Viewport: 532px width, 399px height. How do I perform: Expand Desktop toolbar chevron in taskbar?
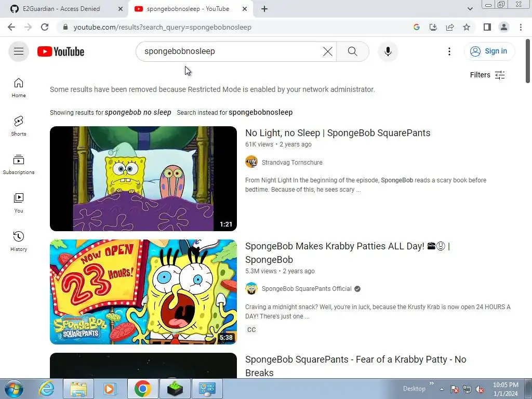click(432, 383)
